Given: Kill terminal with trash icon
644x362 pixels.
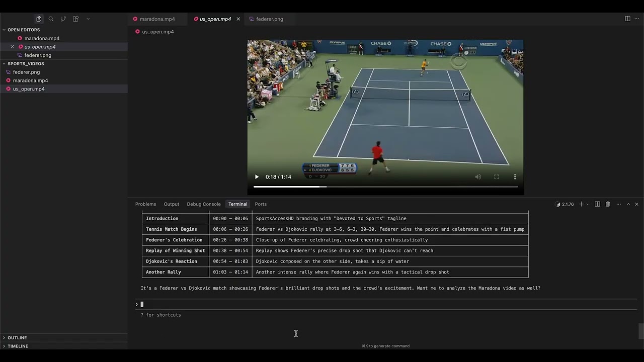Looking at the screenshot, I should (x=608, y=204).
